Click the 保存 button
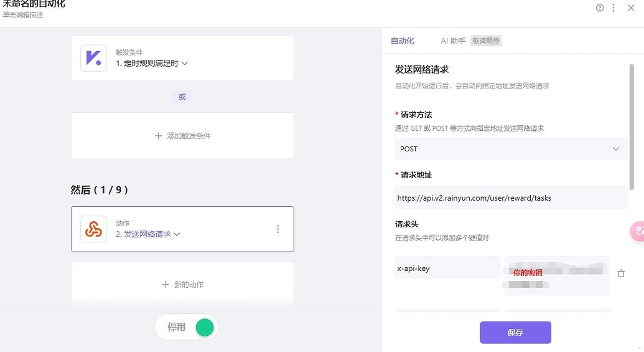This screenshot has width=644, height=352. tap(515, 333)
